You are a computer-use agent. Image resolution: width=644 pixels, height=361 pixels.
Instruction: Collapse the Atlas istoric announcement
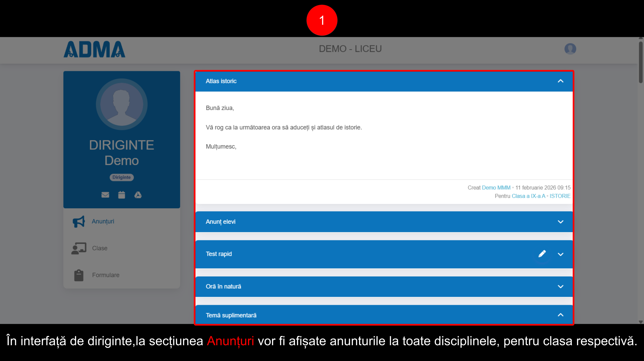pyautogui.click(x=561, y=81)
